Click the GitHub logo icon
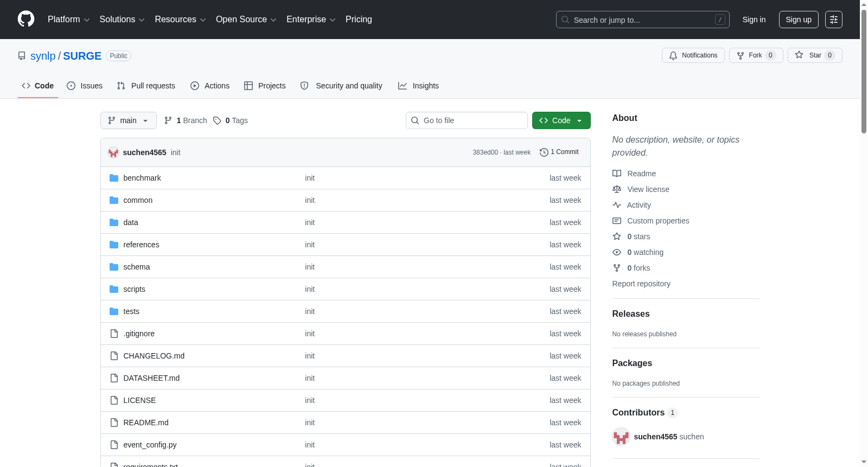This screenshot has width=868, height=467. pyautogui.click(x=26, y=20)
